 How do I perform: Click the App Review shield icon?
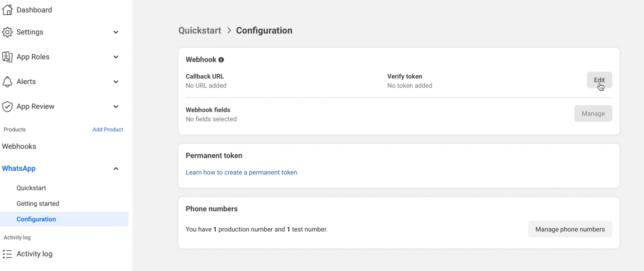7,106
